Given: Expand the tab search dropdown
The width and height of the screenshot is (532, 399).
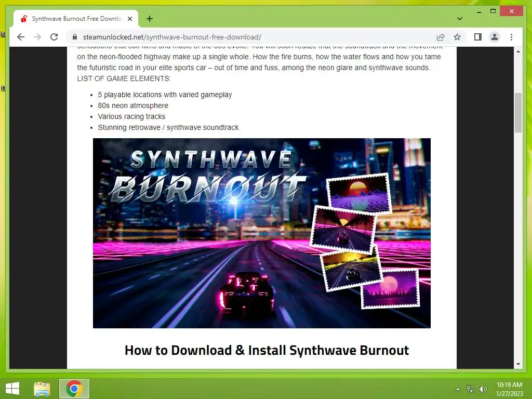Looking at the screenshot, I should coord(459,19).
